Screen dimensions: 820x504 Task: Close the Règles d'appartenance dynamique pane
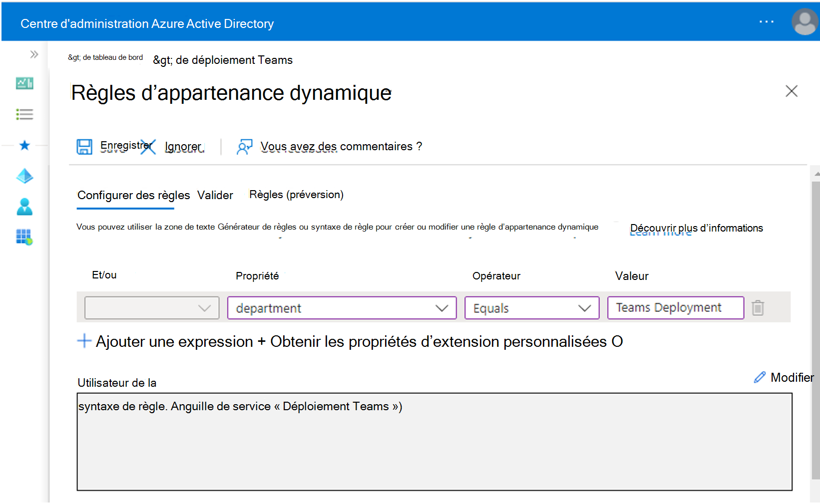click(792, 91)
